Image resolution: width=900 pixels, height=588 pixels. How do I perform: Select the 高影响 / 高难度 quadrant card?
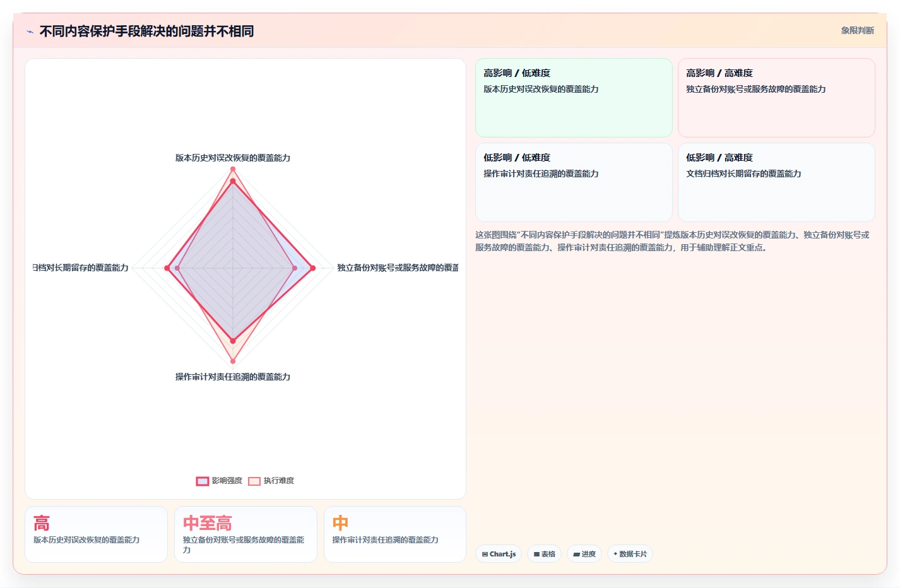[776, 98]
